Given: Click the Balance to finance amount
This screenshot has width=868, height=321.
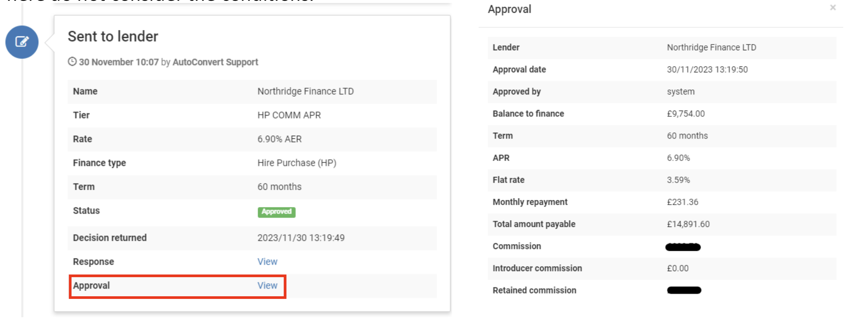Looking at the screenshot, I should pyautogui.click(x=685, y=113).
